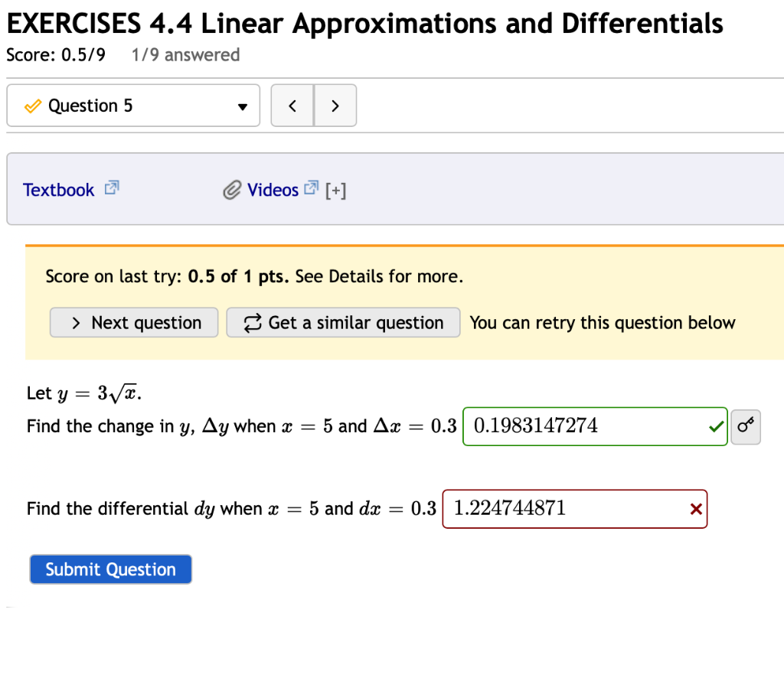Click the answer key icon beside the first answer
This screenshot has height=681, width=784.
point(746,427)
